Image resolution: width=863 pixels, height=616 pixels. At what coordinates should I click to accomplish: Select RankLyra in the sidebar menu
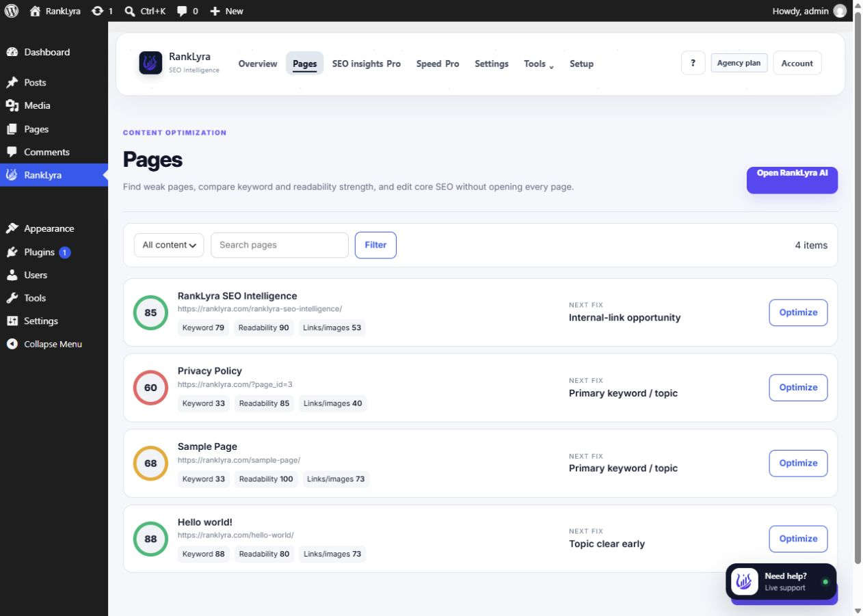tap(54, 175)
